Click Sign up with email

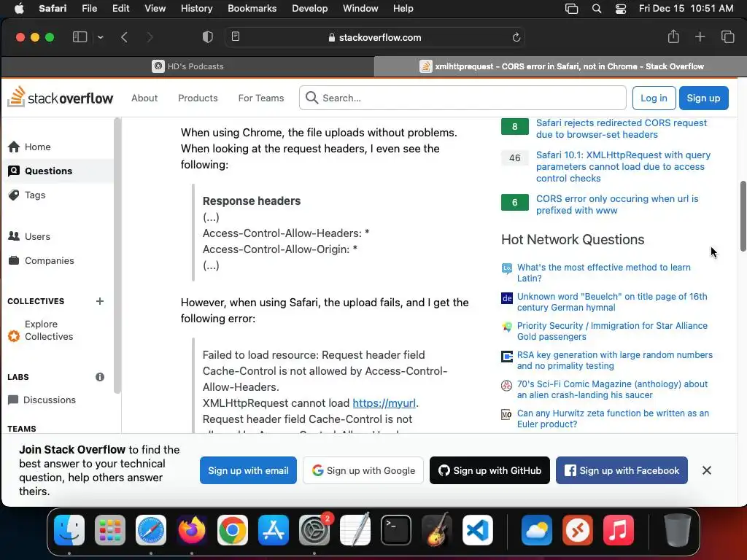[248, 470]
